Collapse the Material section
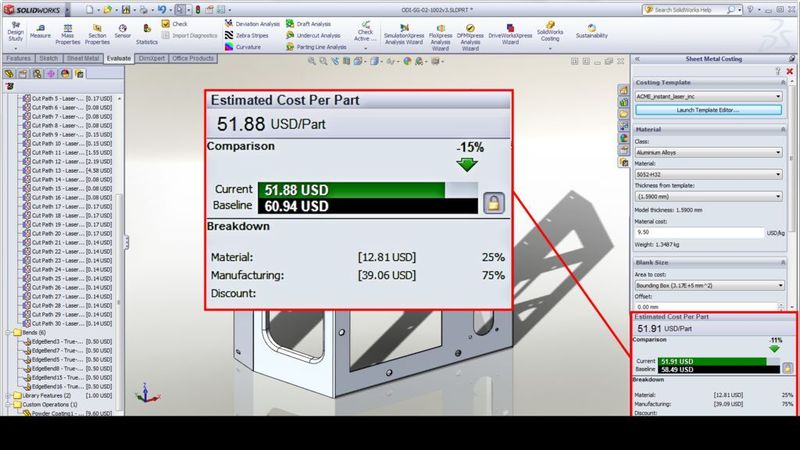800x450 pixels. click(783, 130)
